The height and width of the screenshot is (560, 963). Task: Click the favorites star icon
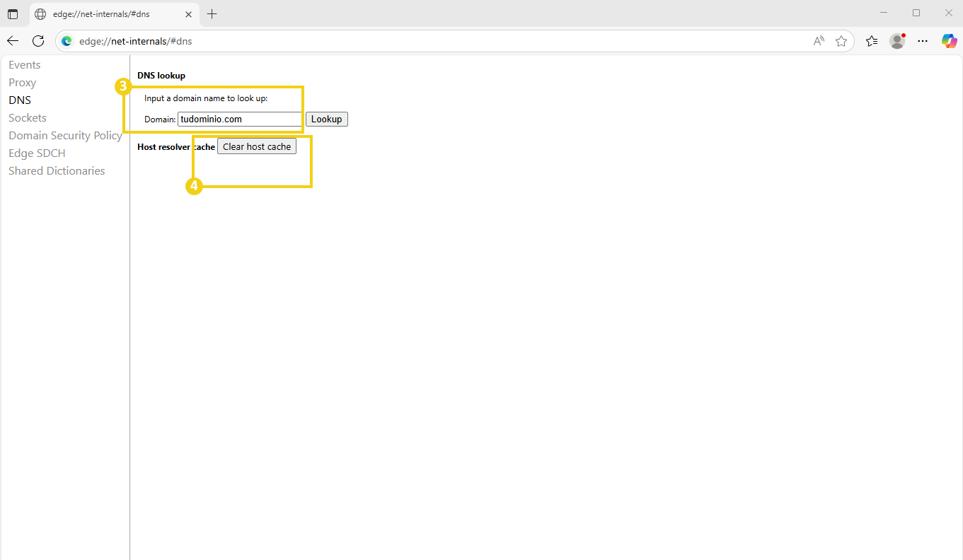pyautogui.click(x=841, y=41)
